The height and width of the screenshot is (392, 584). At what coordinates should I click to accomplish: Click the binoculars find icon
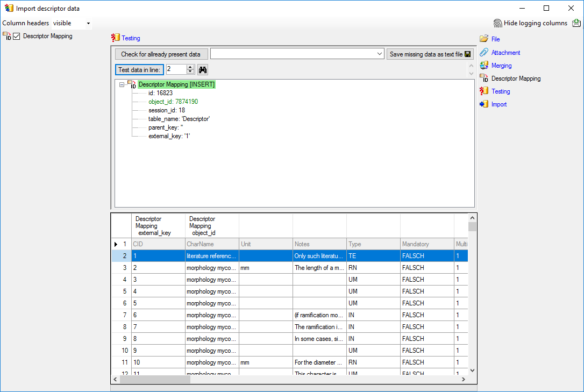(203, 69)
